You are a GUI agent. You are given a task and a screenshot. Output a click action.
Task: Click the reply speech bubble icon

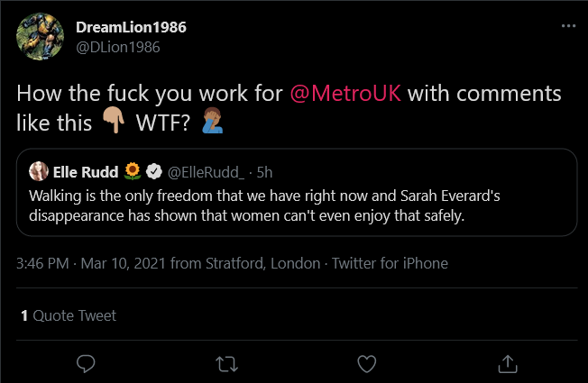pos(86,363)
